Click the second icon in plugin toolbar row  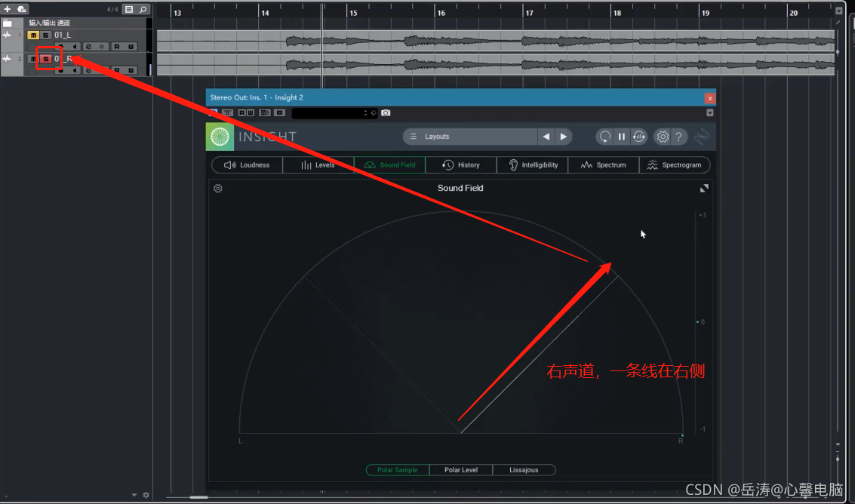(x=227, y=113)
